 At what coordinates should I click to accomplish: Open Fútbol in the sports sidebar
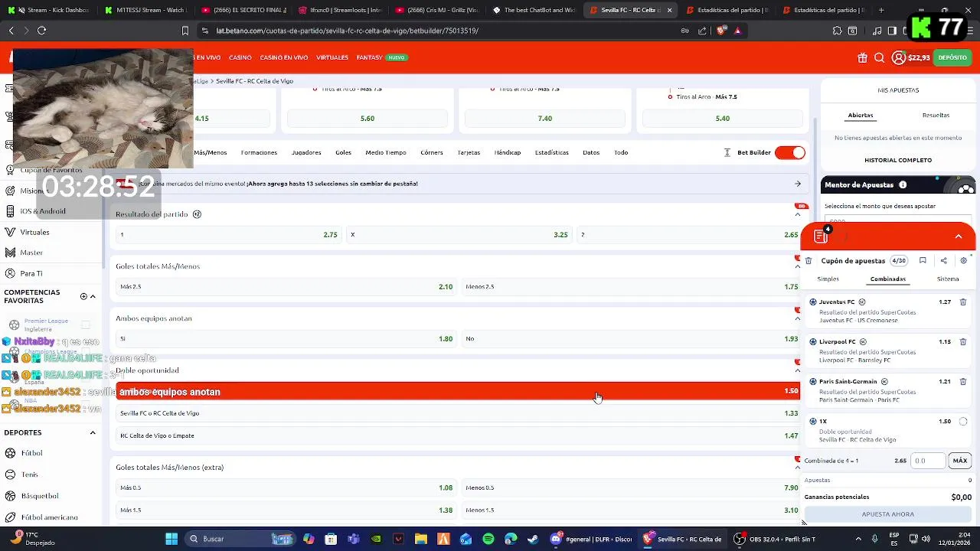31,453
